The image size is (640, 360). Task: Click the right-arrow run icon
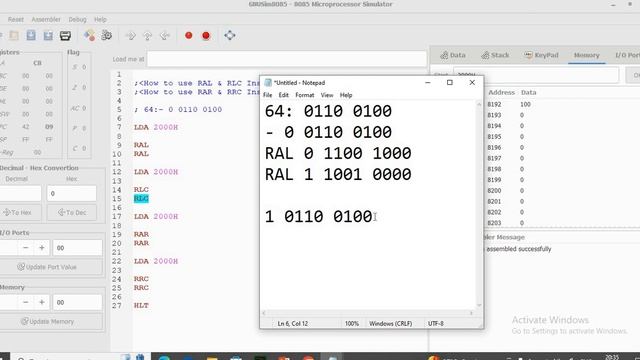pos(131,36)
